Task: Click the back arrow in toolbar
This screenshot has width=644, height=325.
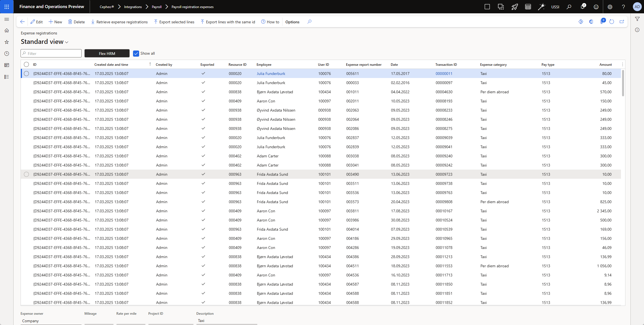Action: (22, 22)
